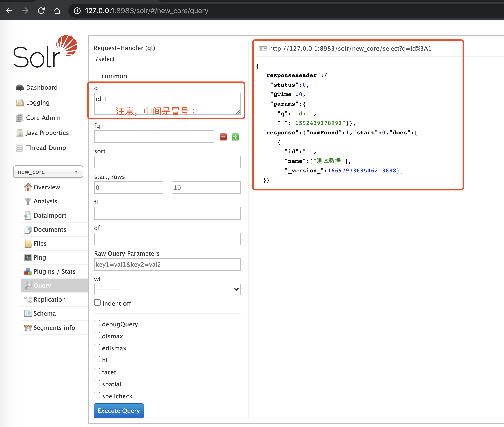504x427 pixels.
Task: Toggle the indent off checkbox
Action: tap(97, 302)
